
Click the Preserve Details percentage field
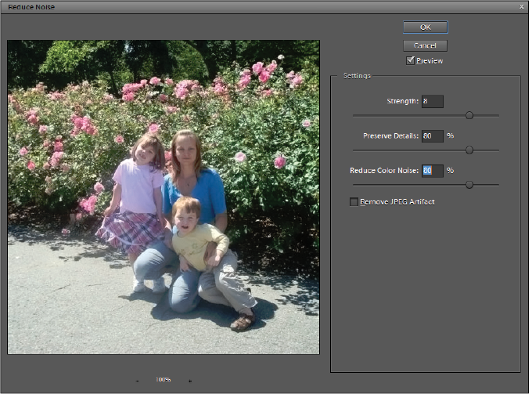point(432,136)
